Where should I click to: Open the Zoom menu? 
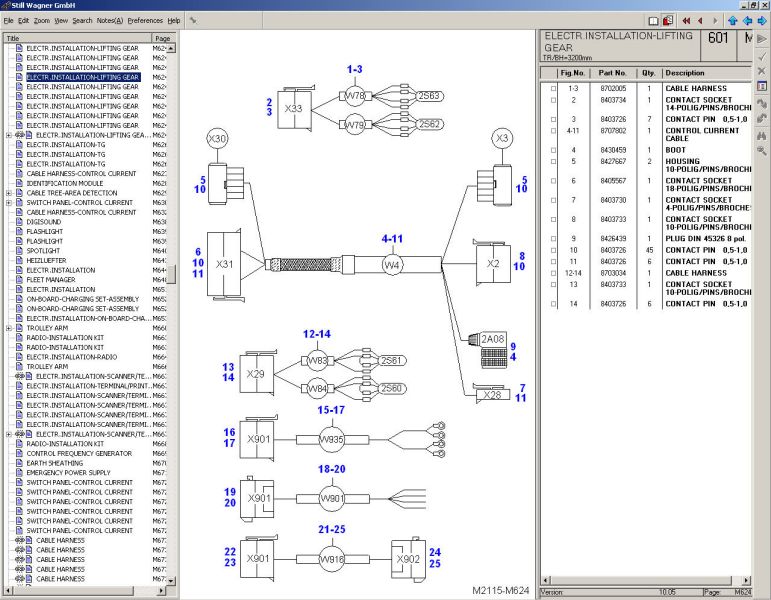pyautogui.click(x=41, y=20)
